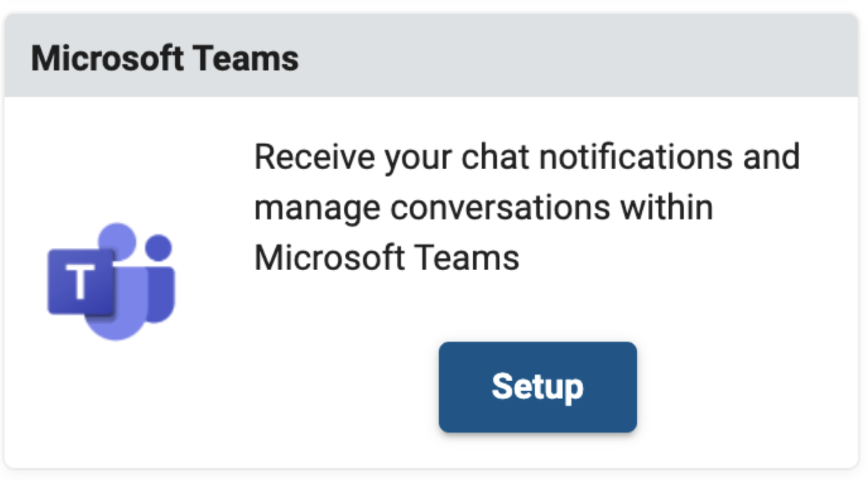Click the 'Microsoft Teams' text in the description

387,257
